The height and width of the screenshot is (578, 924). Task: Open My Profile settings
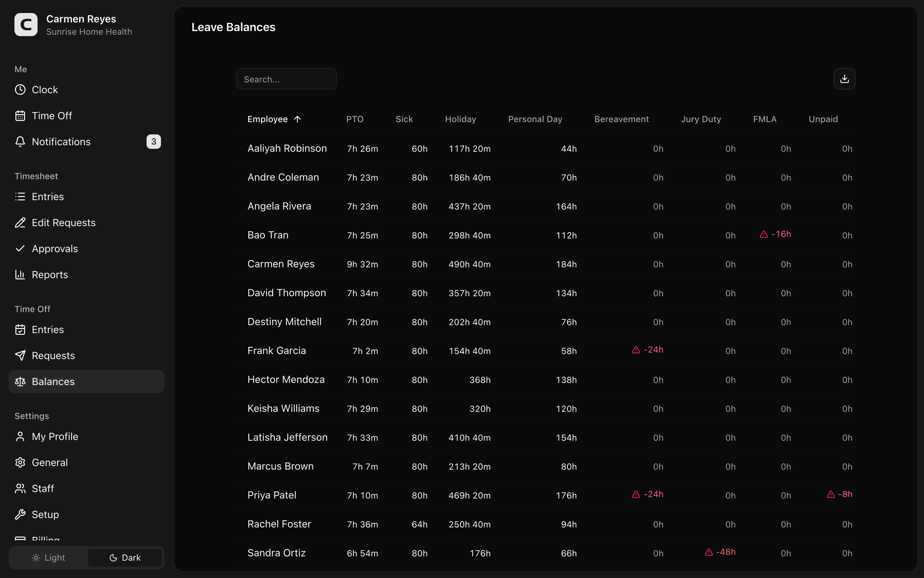click(86, 437)
